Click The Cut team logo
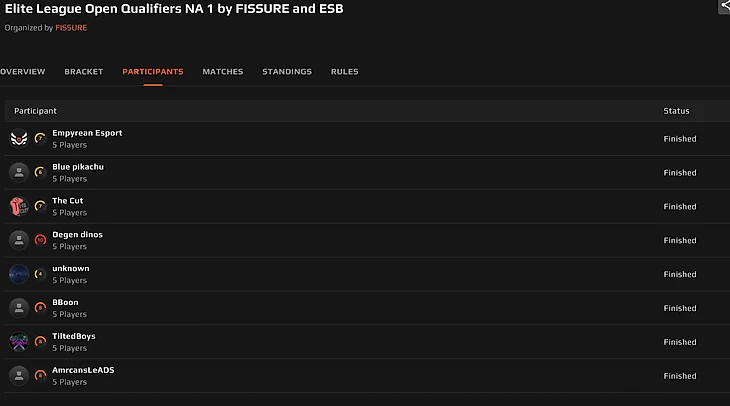This screenshot has height=406, width=730. tap(18, 206)
